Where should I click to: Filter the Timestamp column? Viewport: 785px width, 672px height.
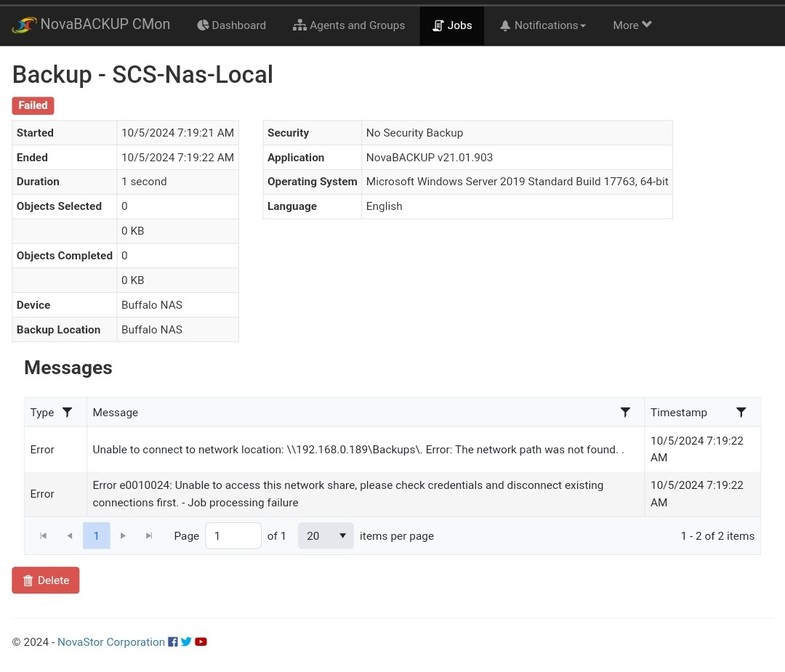(x=741, y=413)
